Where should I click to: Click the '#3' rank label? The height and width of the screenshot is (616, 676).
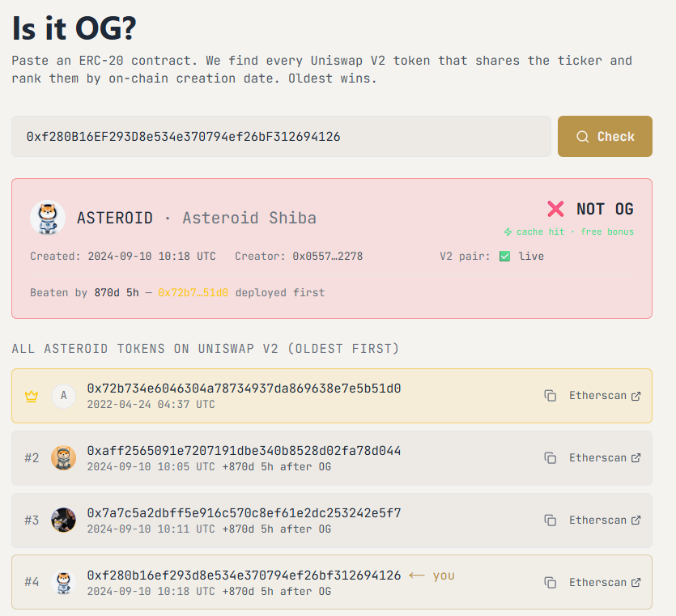pos(32,520)
